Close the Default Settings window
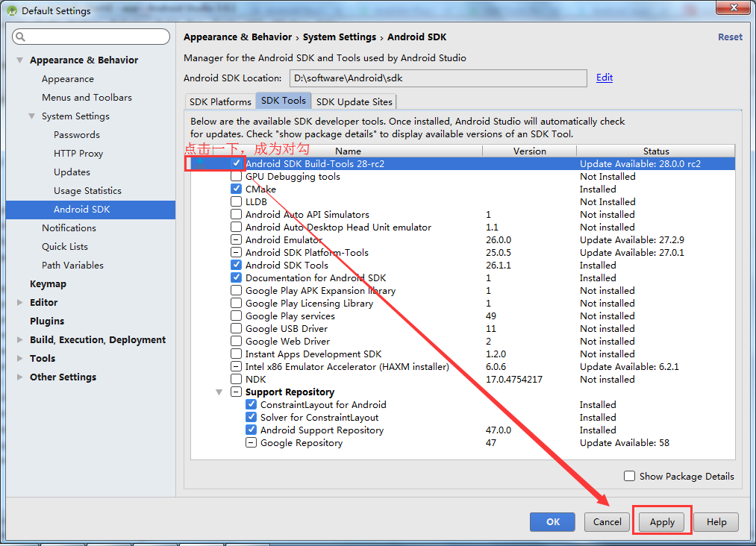This screenshot has width=756, height=546. 733,7
